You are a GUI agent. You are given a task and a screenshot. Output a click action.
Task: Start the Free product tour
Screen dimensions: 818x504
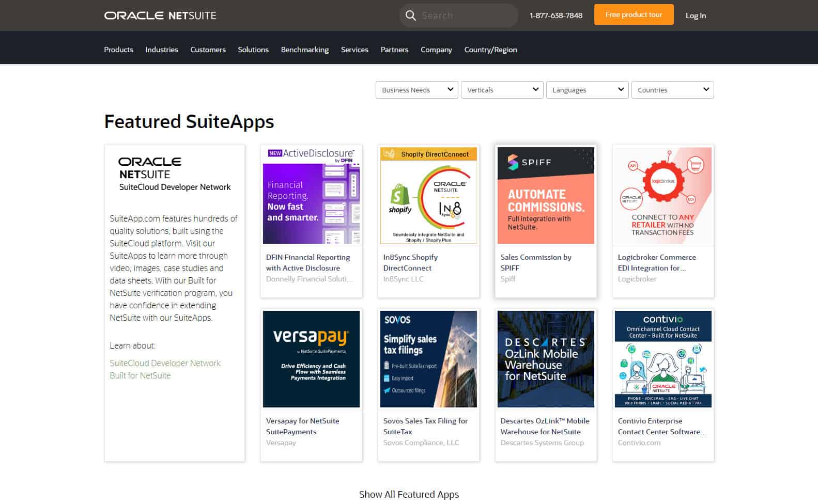(x=634, y=14)
